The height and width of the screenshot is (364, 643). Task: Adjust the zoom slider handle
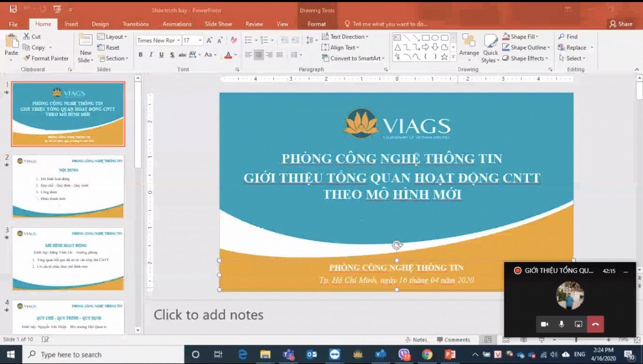point(576,340)
